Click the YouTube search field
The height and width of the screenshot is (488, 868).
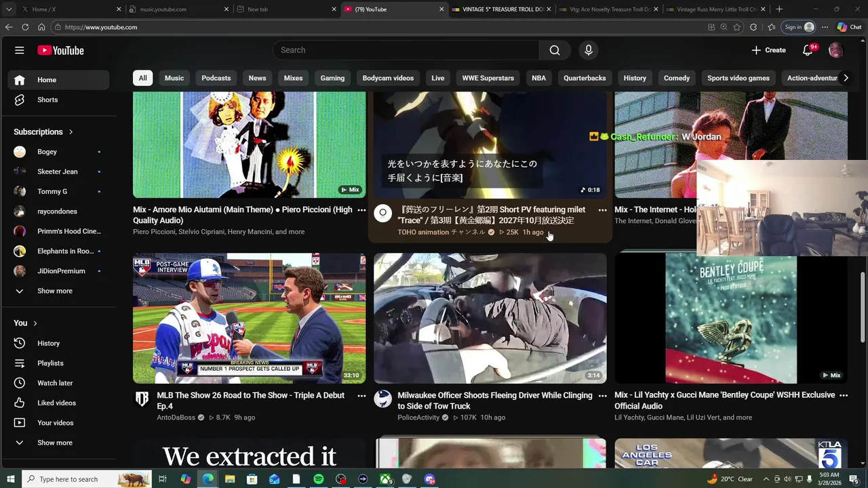[x=406, y=50]
